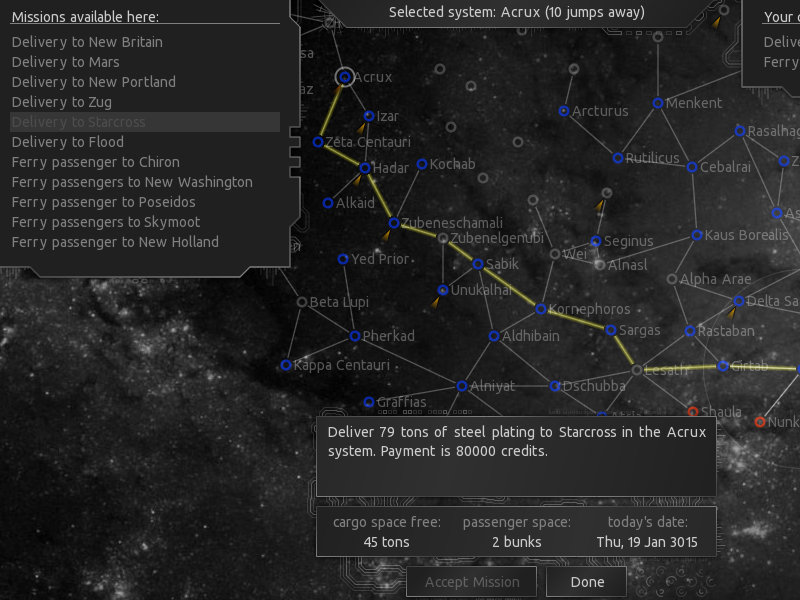Click the Kappa Centauri system marker

click(286, 365)
